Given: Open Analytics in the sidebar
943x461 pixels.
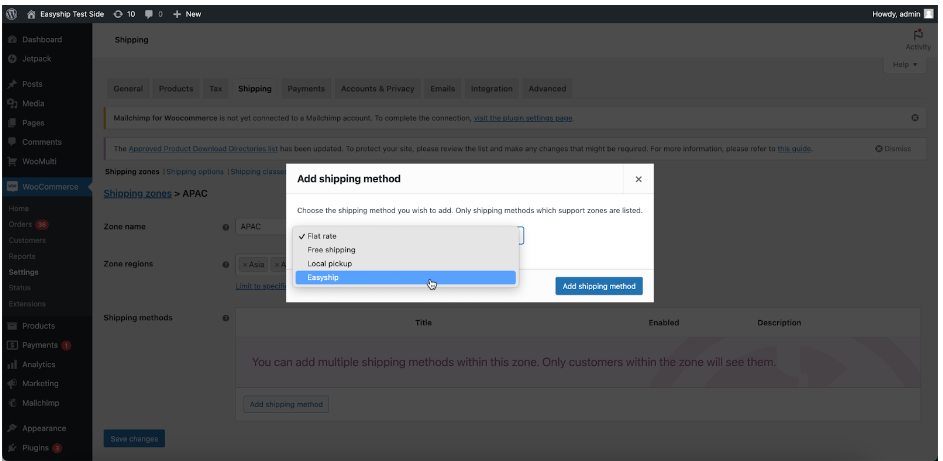Looking at the screenshot, I should (38, 364).
